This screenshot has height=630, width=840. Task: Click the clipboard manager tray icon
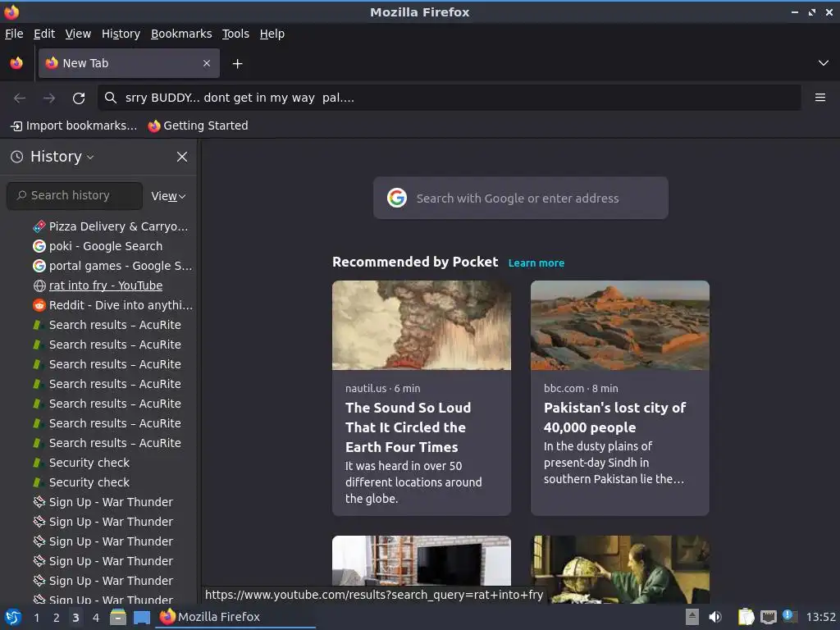(746, 617)
